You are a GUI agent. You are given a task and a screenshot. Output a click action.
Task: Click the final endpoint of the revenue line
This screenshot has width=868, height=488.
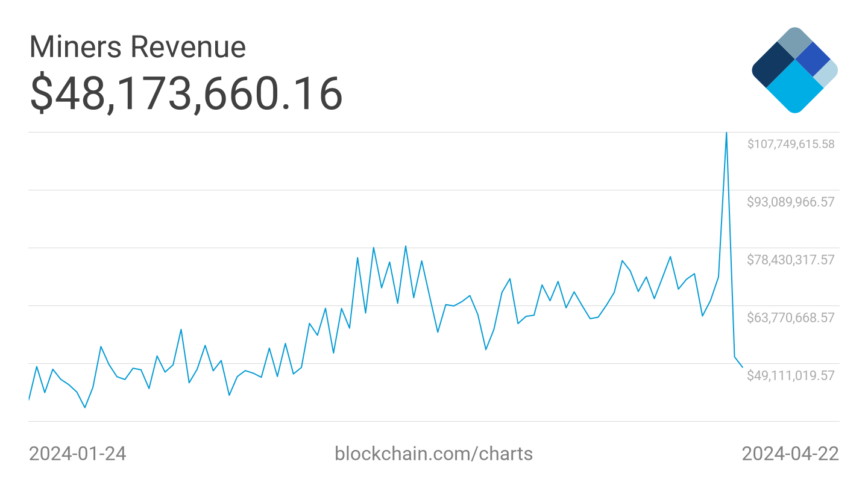743,367
